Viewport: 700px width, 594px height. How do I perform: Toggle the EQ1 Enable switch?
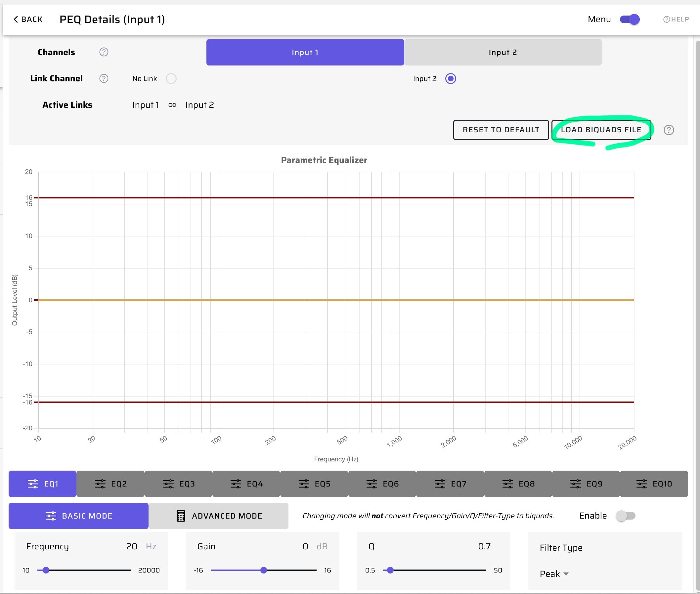625,516
